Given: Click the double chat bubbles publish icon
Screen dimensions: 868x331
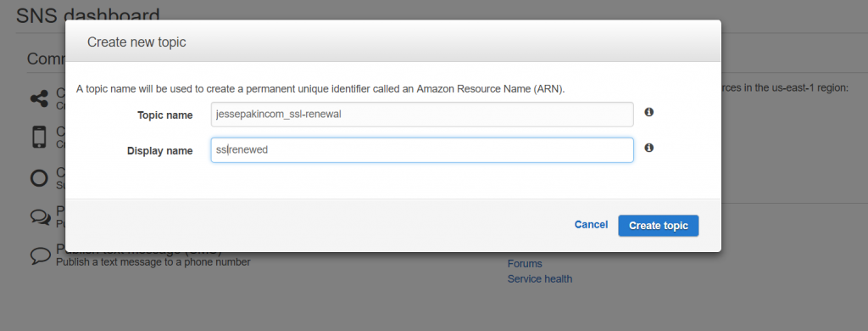Looking at the screenshot, I should click(40, 217).
